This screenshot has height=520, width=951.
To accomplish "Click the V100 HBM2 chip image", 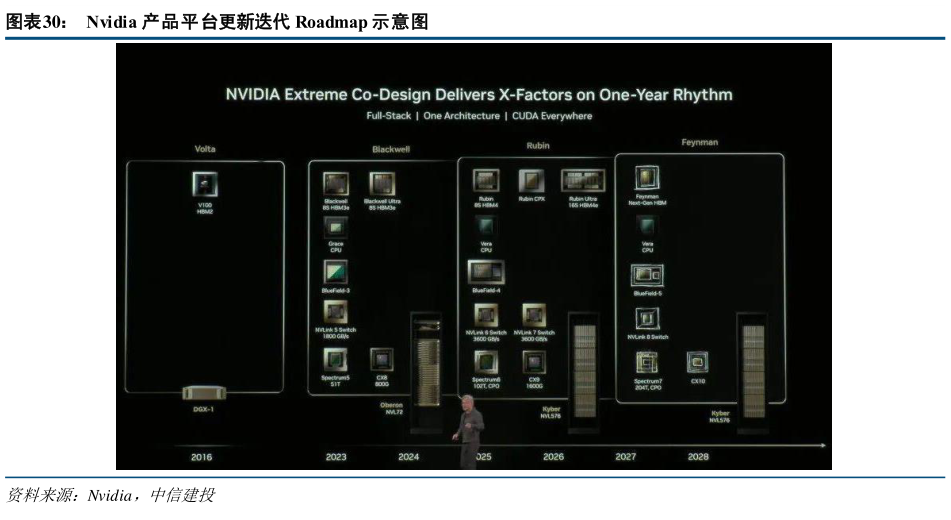I will (205, 184).
